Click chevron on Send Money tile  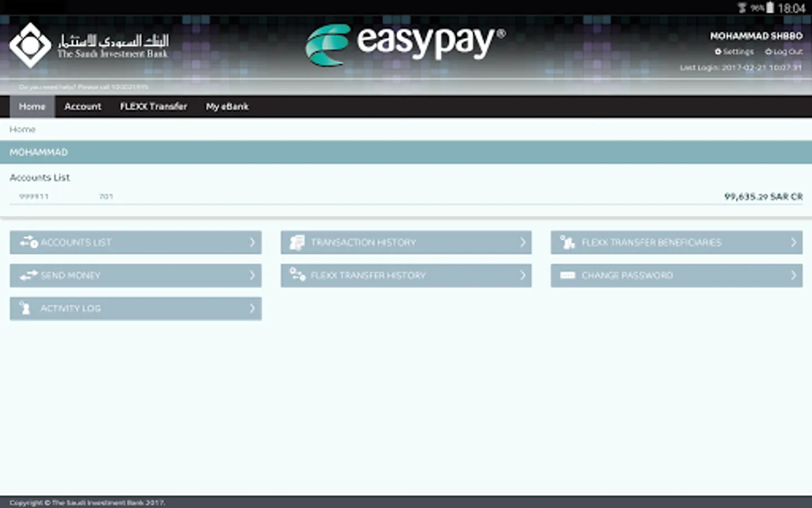tap(252, 275)
